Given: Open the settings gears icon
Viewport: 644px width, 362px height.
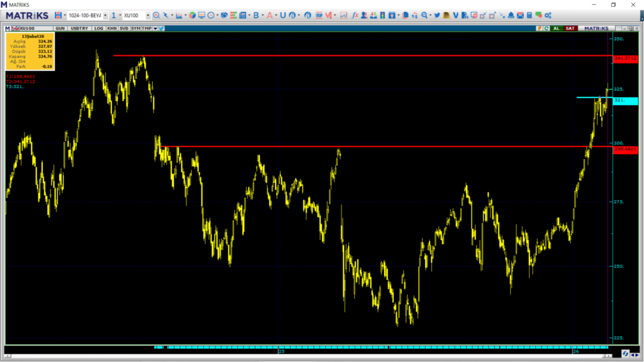Looking at the screenshot, I should point(548,15).
